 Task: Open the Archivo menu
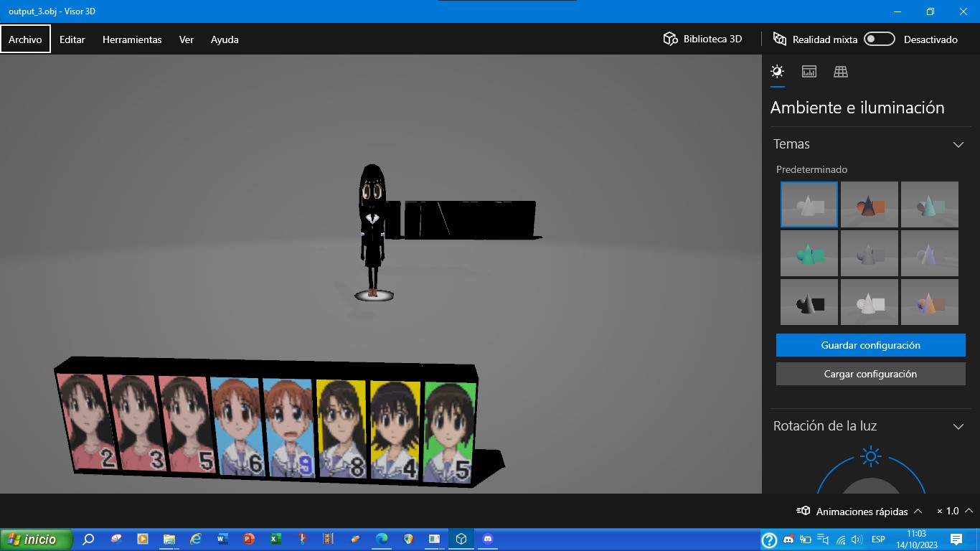25,39
